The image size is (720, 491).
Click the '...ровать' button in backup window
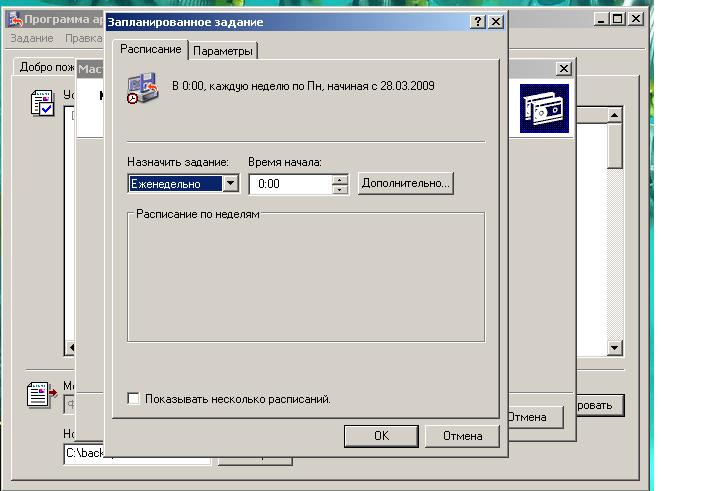click(x=600, y=405)
